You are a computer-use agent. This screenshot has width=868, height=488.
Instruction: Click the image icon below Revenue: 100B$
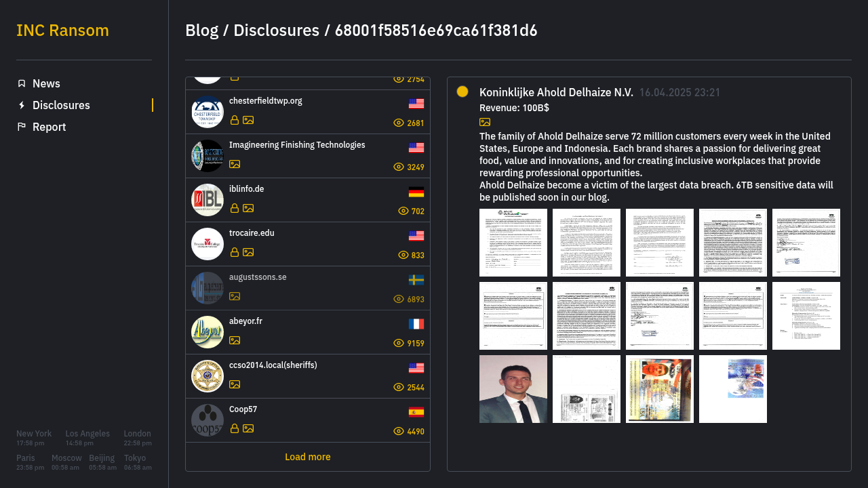485,122
